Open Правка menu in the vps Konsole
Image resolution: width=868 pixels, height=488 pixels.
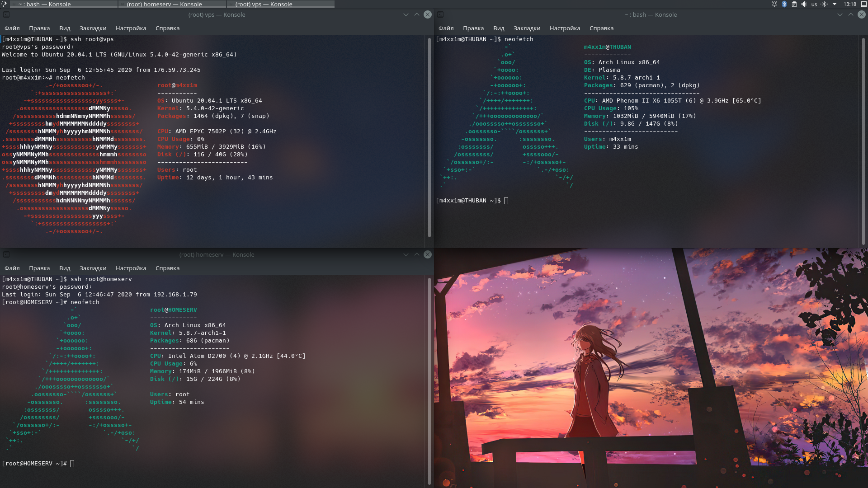39,28
